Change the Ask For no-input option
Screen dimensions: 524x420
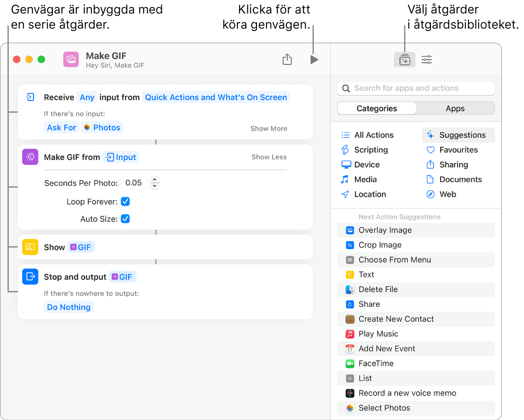click(x=62, y=127)
